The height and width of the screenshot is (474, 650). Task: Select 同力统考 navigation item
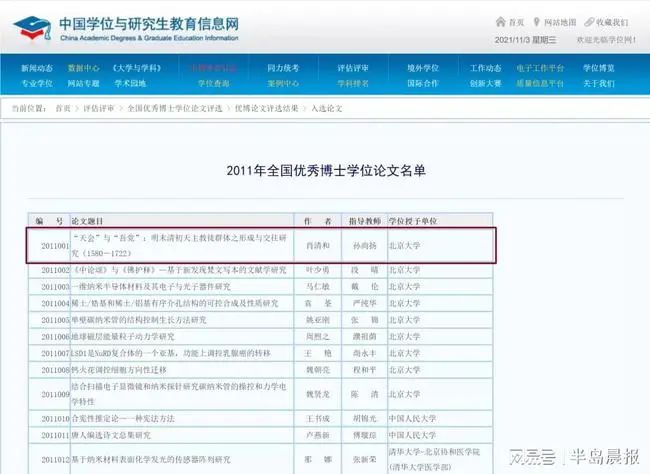tap(283, 68)
